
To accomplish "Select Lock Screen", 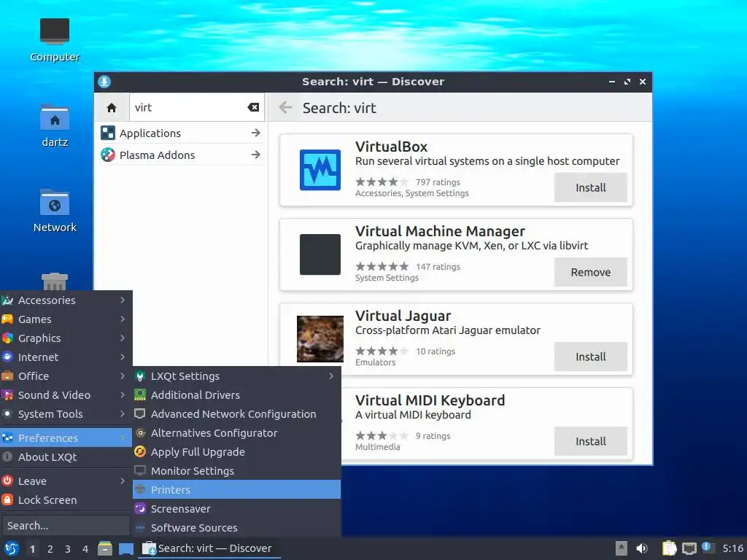I will click(x=66, y=500).
